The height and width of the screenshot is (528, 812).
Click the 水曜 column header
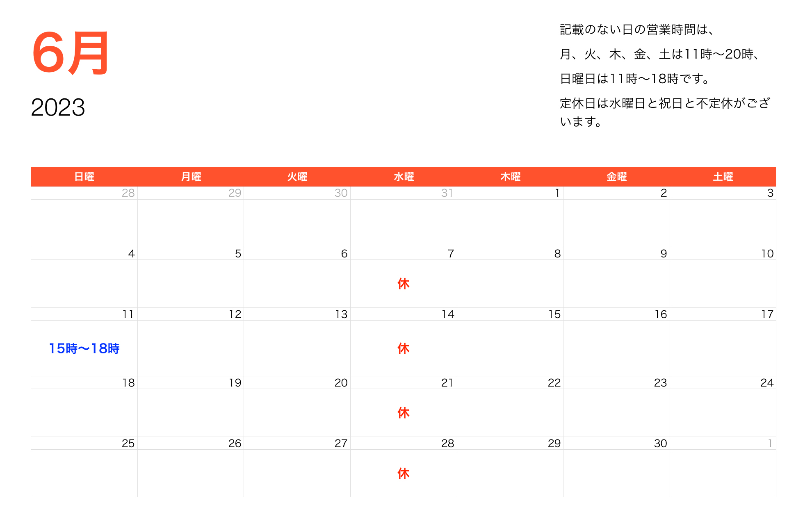tap(403, 176)
